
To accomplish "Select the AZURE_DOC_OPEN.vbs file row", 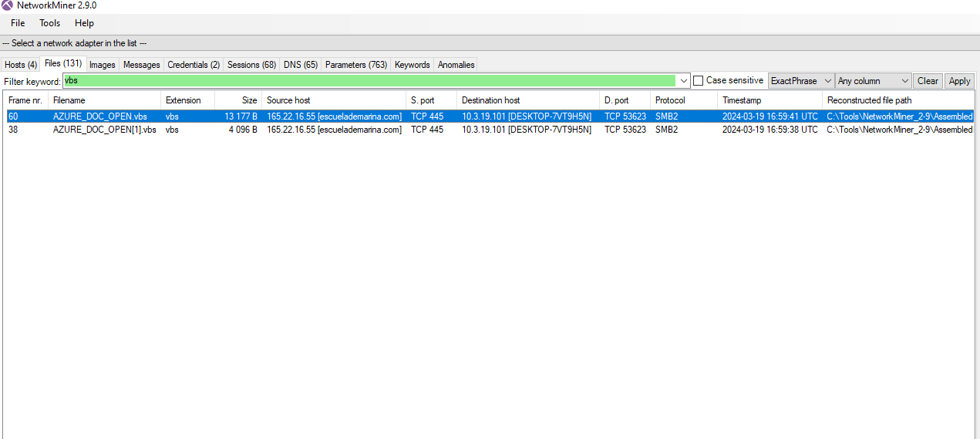I will pos(490,117).
